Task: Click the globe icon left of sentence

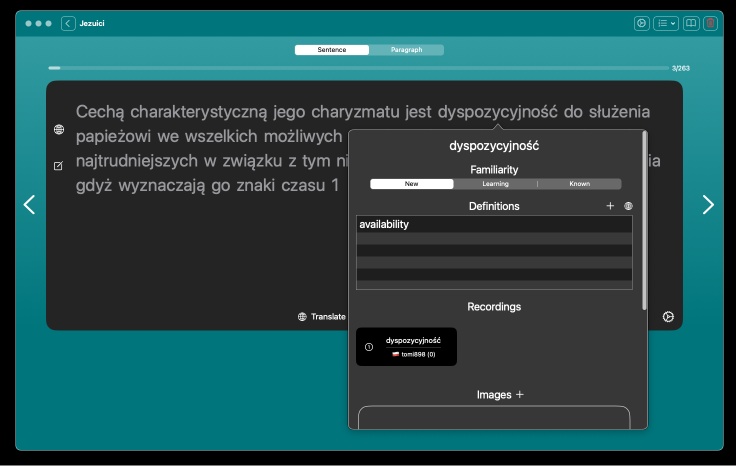Action: coord(58,130)
